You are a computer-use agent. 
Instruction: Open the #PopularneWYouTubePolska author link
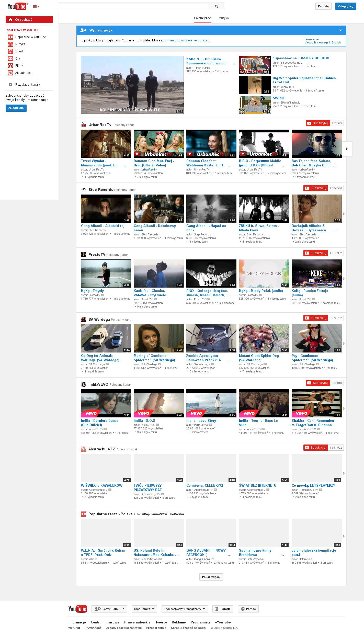pos(163,514)
